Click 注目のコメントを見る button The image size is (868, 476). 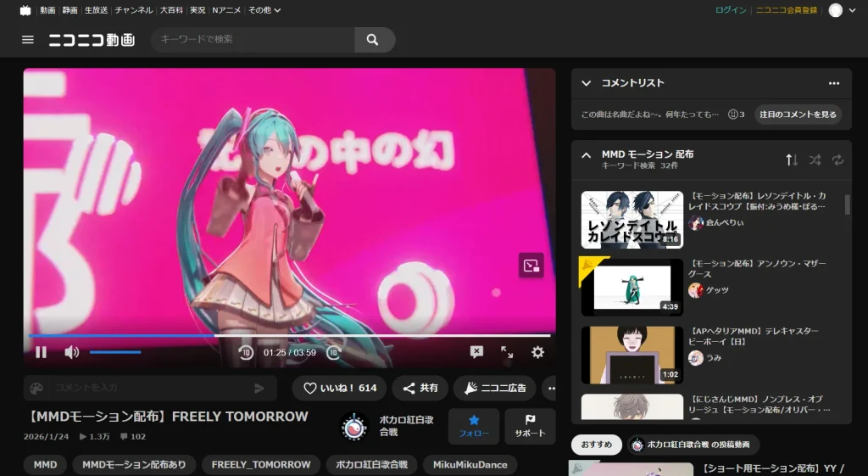pyautogui.click(x=798, y=115)
